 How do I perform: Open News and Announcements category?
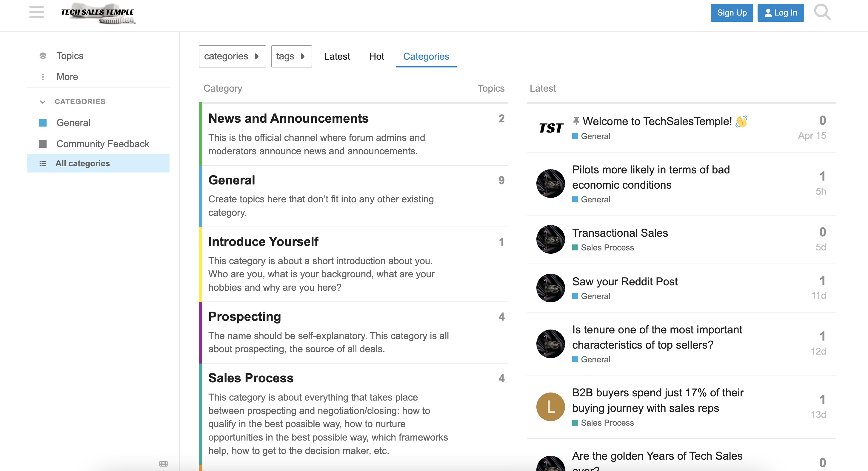[x=288, y=118]
